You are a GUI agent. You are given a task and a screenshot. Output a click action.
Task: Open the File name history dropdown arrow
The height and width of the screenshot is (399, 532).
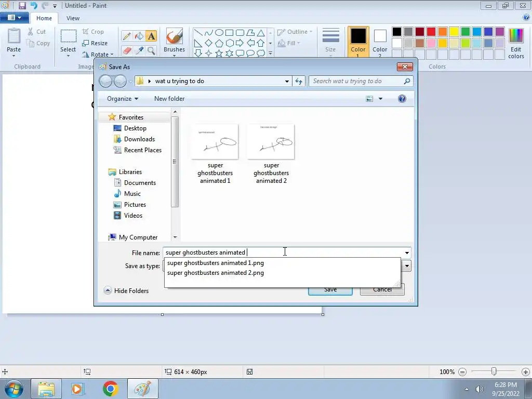[407, 253]
